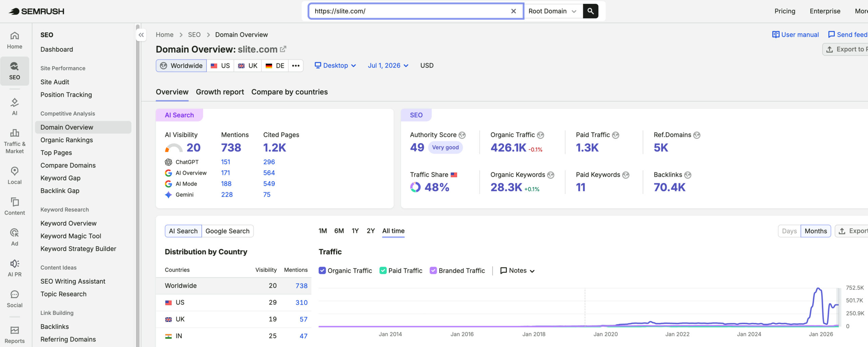The height and width of the screenshot is (347, 868).
Task: Open the Social toolkit icon
Action: point(15,299)
